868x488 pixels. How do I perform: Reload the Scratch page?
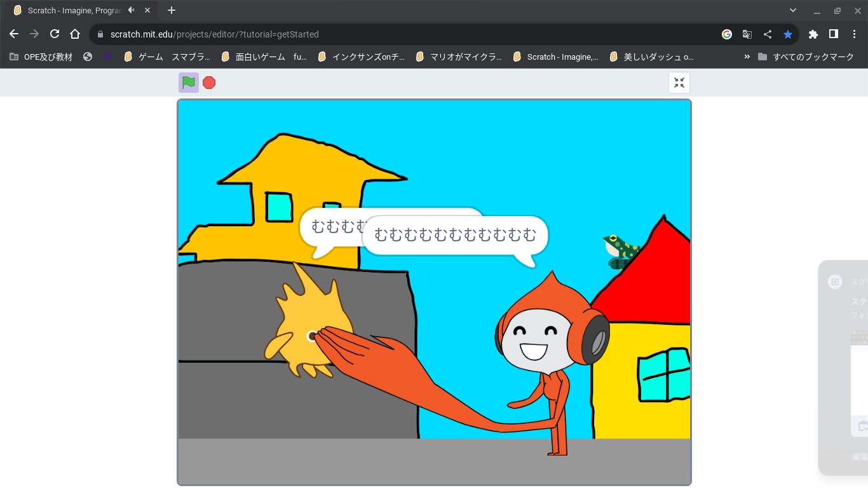point(55,34)
